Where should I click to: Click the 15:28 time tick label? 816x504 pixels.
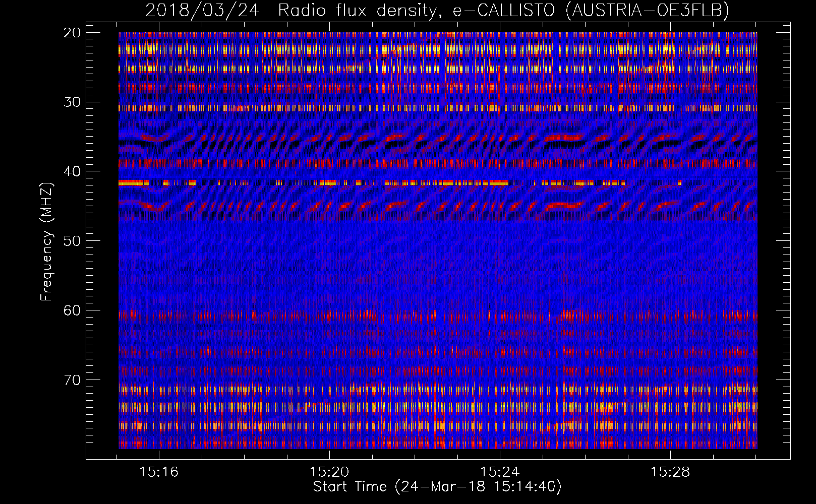coord(670,472)
